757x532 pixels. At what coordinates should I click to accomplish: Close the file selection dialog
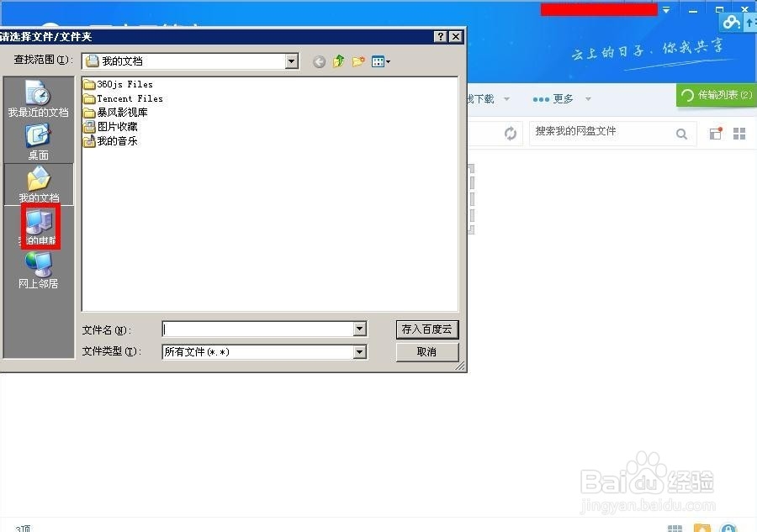455,37
